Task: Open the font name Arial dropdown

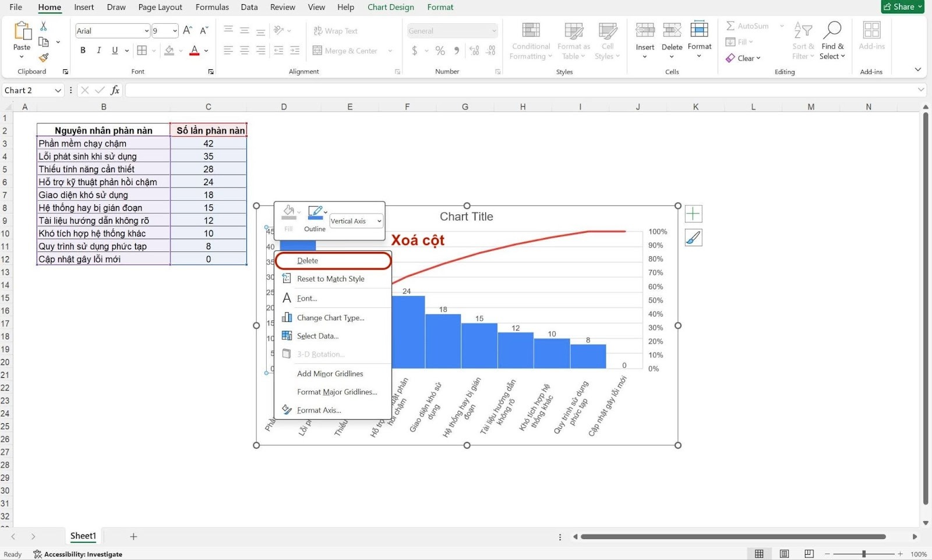Action: pos(146,31)
